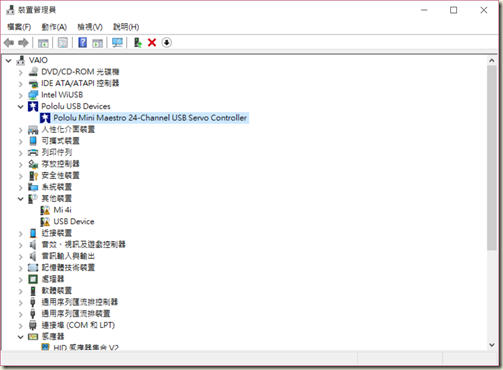Screen dimensions: 503x370
Task: Click the Intel WiUSB monitor icon
Action: point(33,95)
